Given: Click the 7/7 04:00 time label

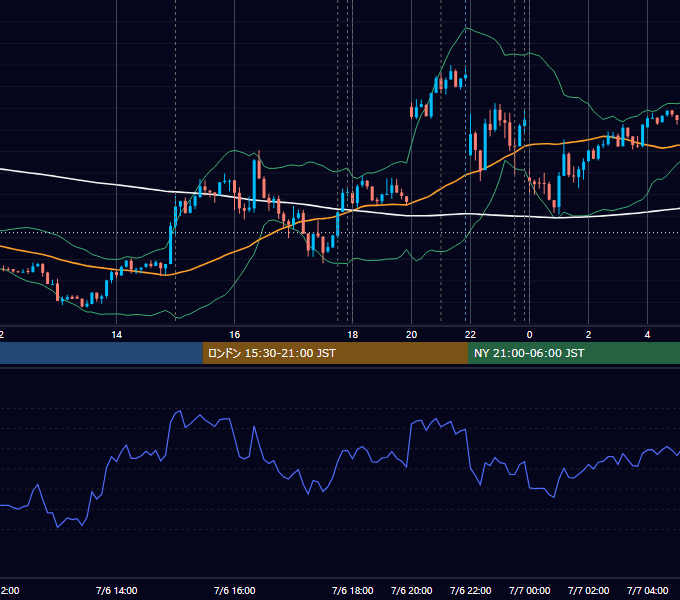Looking at the screenshot, I should [x=647, y=590].
